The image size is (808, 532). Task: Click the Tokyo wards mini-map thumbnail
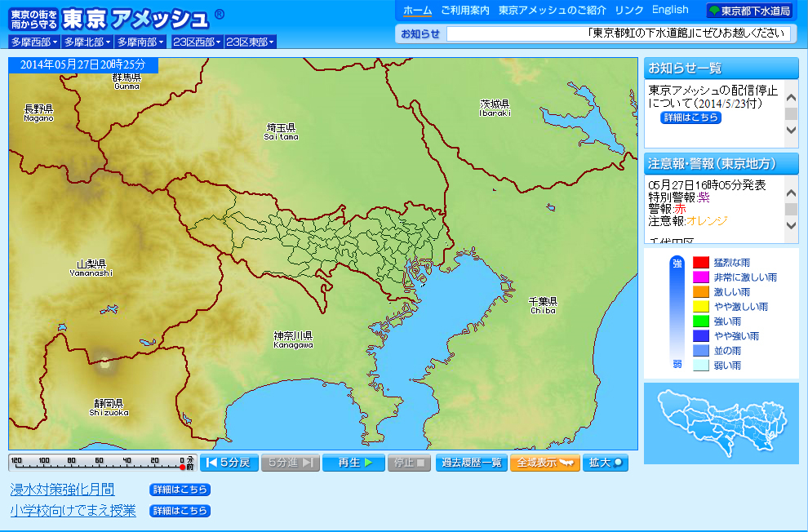[721, 423]
